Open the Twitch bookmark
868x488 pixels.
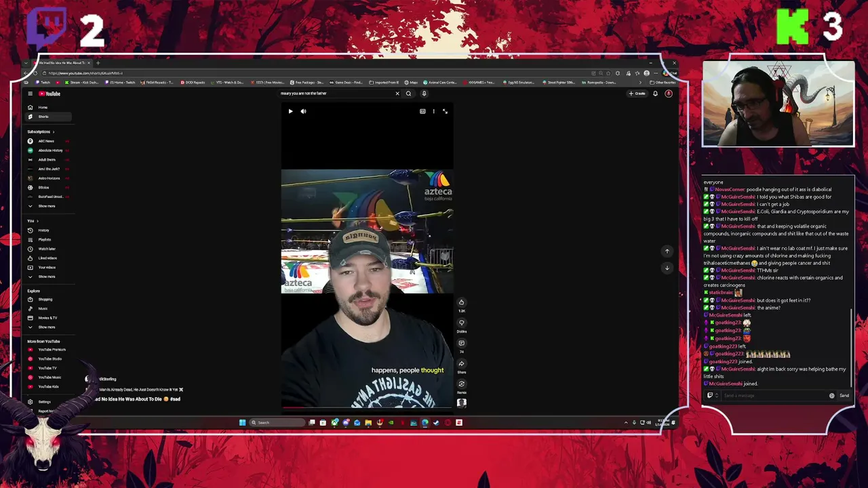click(x=44, y=83)
